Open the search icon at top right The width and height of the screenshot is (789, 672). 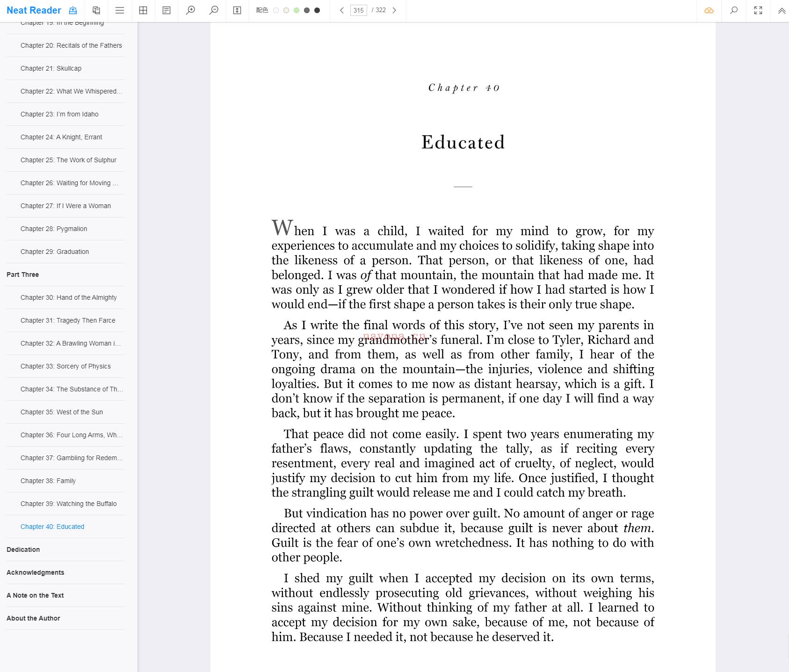click(x=734, y=10)
